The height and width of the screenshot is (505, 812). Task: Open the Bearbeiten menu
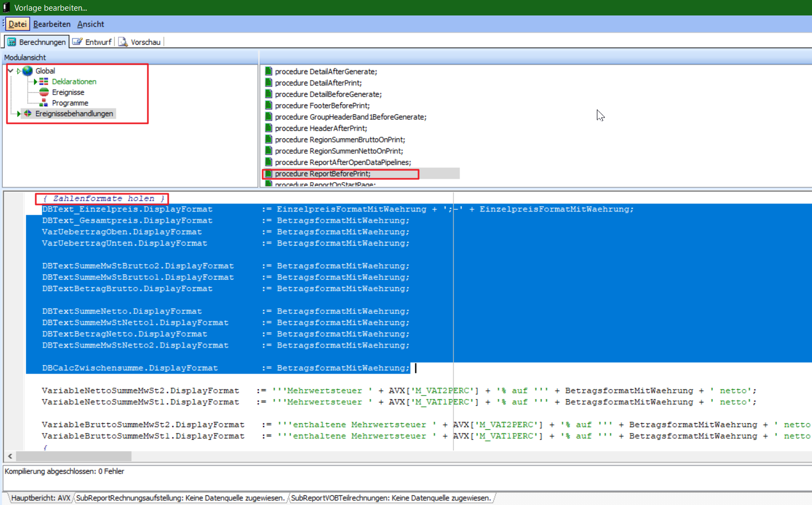52,24
